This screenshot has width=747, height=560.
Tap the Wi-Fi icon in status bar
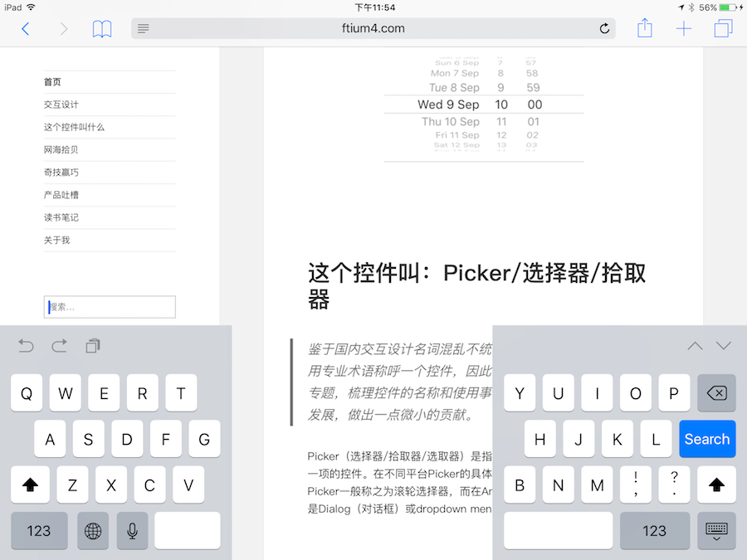click(31, 7)
